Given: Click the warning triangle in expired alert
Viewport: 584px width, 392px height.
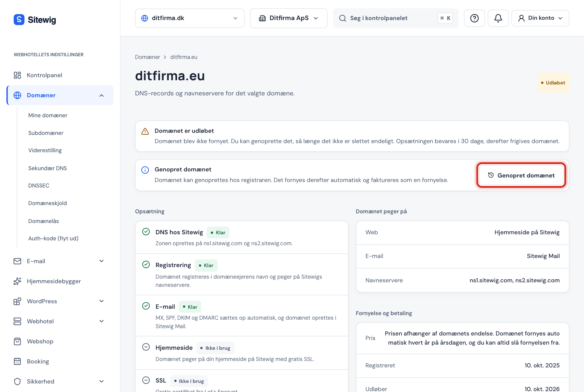Looking at the screenshot, I should click(145, 131).
